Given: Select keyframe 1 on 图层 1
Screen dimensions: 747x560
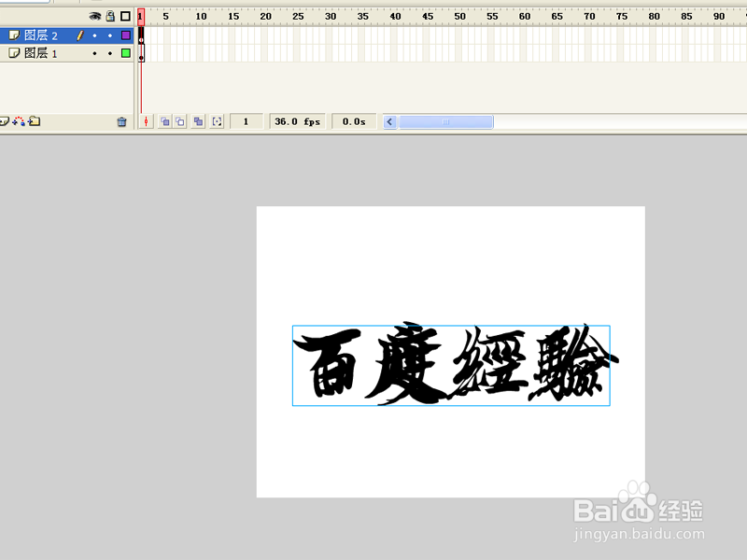Looking at the screenshot, I should [141, 53].
